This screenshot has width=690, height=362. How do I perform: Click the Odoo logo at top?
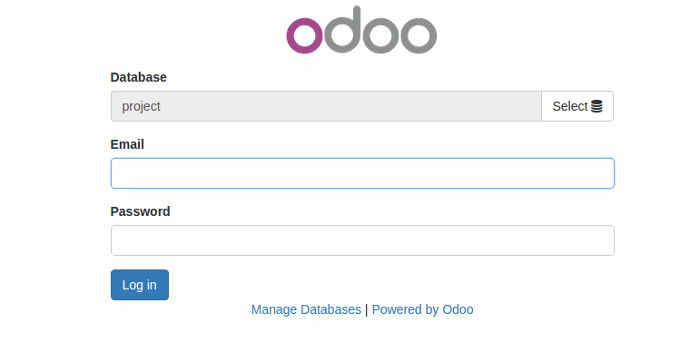click(x=362, y=29)
